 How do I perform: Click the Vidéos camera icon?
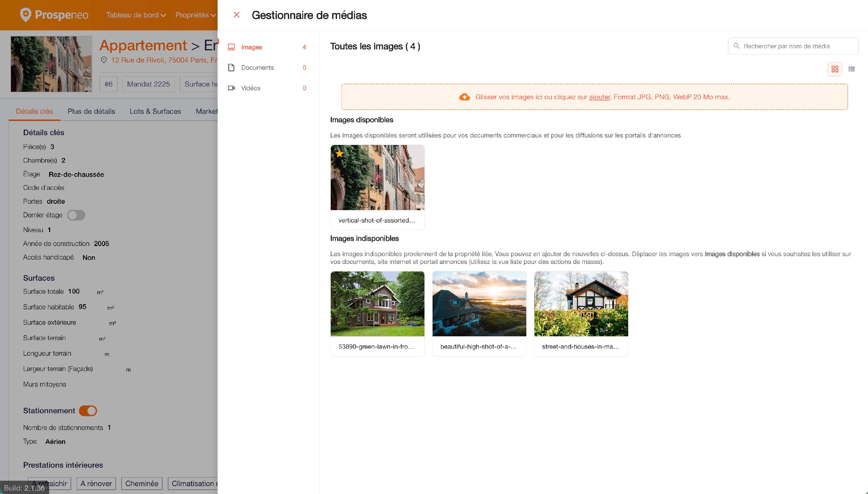(x=231, y=88)
